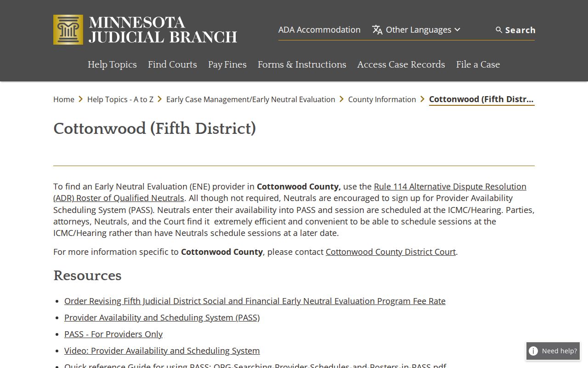This screenshot has width=588, height=368.
Task: Click the Cottonwood (Fifth Distr... breadcrumb
Action: tap(481, 99)
